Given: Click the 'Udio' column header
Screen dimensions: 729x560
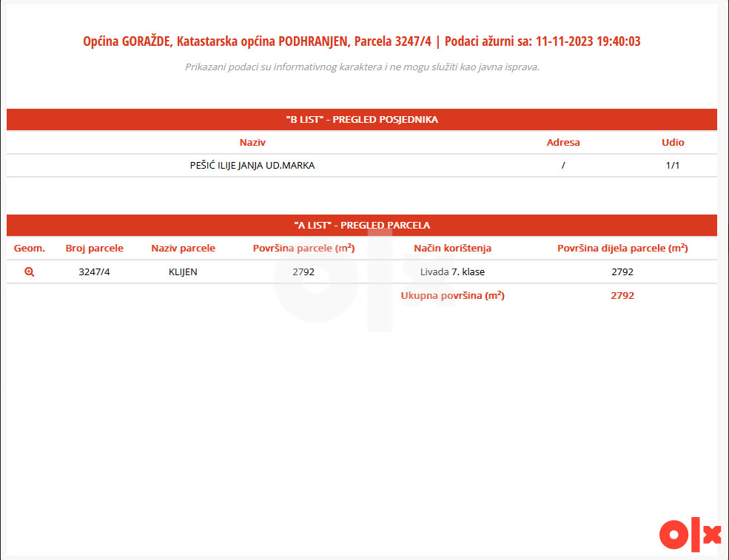Looking at the screenshot, I should [673, 142].
